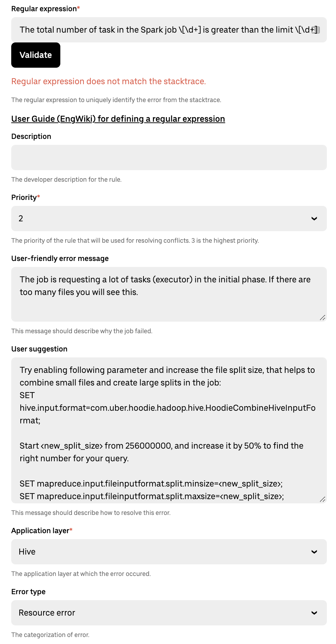Open the Error type dropdown

[161, 613]
